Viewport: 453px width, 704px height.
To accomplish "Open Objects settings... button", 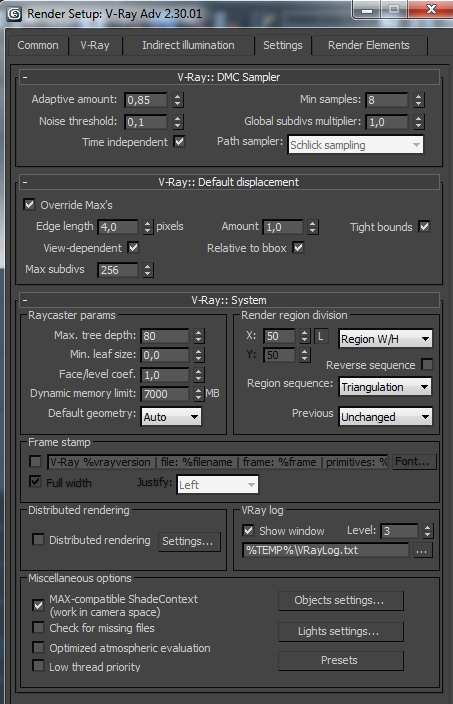I will pos(341,601).
